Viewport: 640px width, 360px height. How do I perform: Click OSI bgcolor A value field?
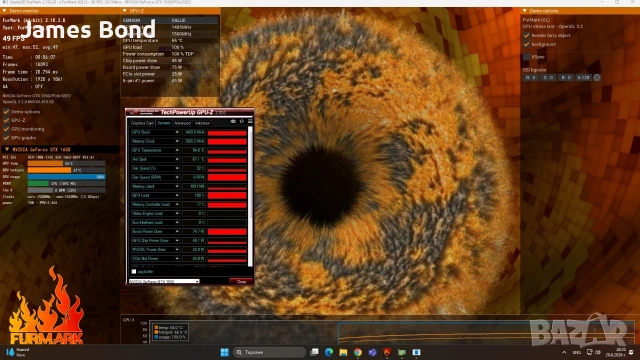click(x=583, y=77)
